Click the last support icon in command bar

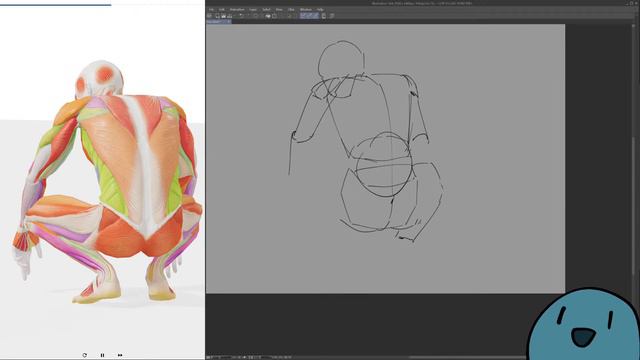(332, 16)
